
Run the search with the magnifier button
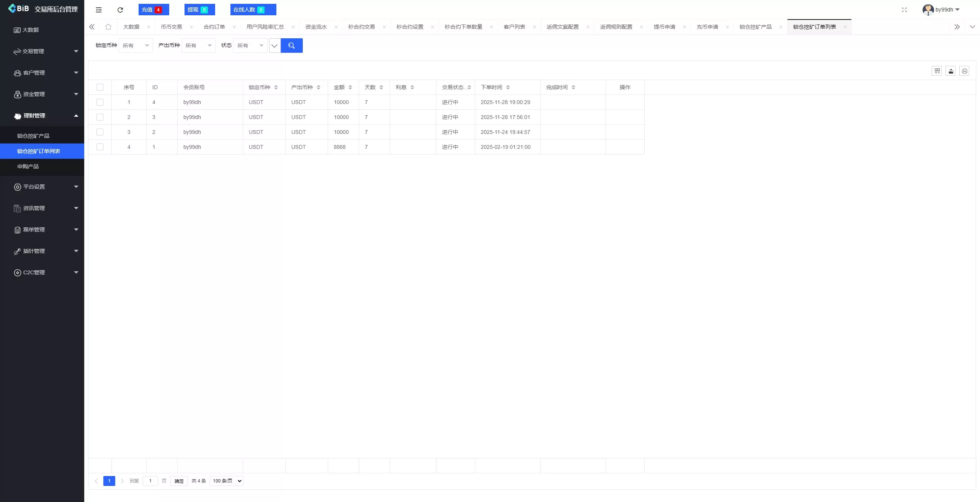[x=292, y=45]
